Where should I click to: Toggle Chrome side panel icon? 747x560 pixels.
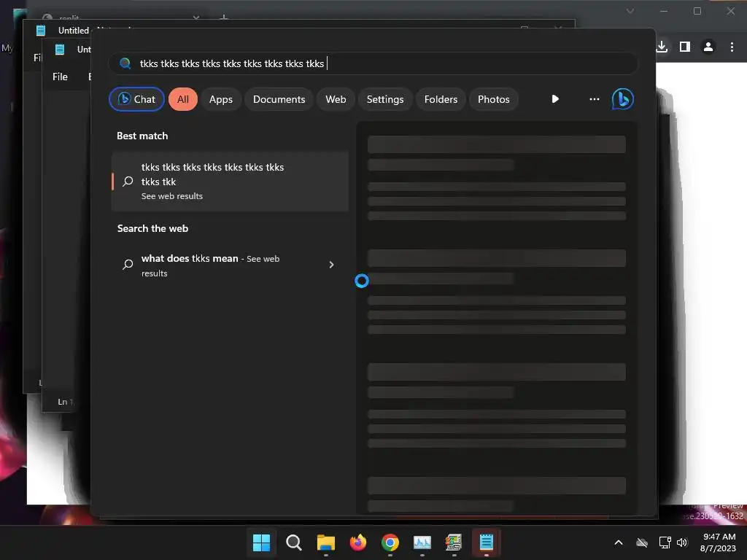click(x=684, y=47)
